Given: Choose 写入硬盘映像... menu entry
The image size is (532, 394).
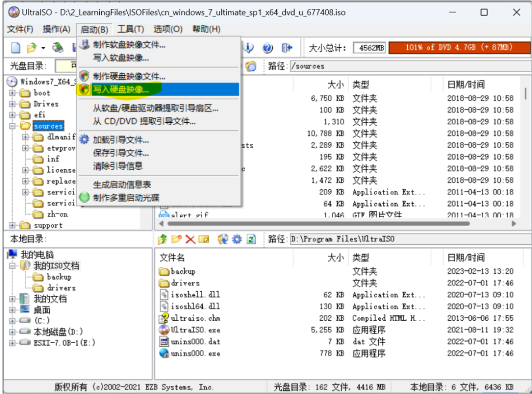Looking at the screenshot, I should (159, 89).
